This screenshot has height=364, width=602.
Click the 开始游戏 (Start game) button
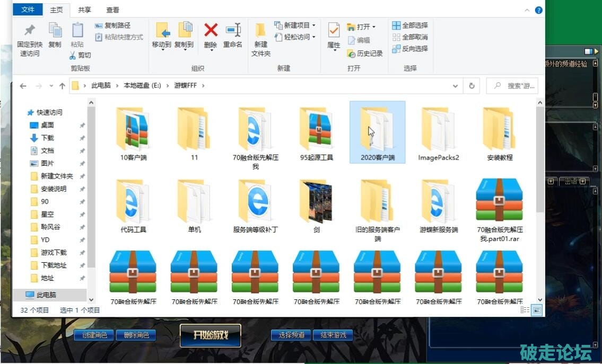(x=211, y=335)
